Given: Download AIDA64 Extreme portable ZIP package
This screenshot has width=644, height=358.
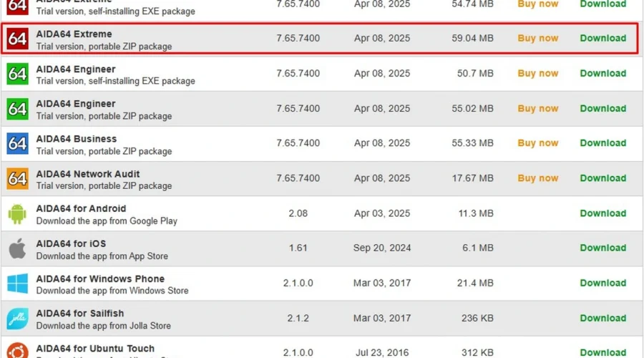Looking at the screenshot, I should (602, 39).
